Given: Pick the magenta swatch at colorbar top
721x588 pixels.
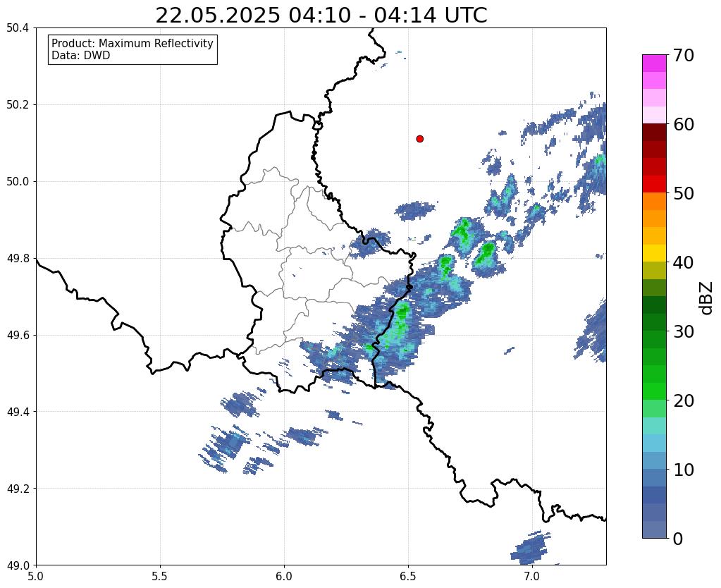Looking at the screenshot, I should coord(654,63).
